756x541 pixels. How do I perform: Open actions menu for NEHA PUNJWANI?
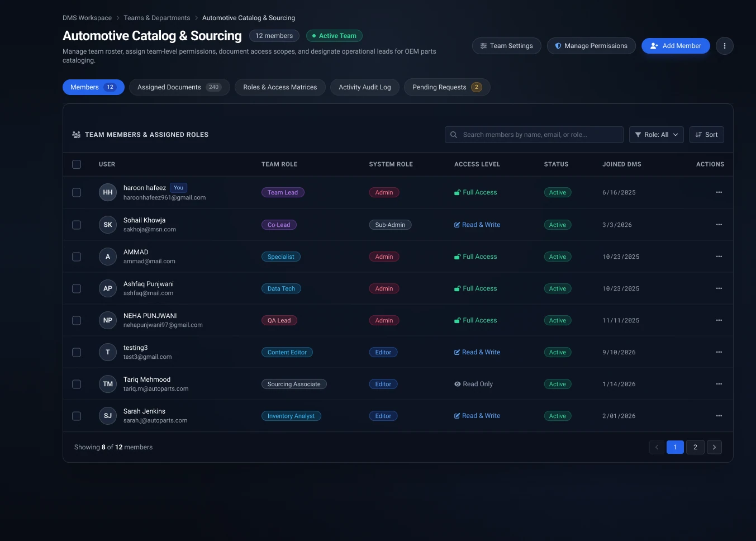click(x=719, y=320)
